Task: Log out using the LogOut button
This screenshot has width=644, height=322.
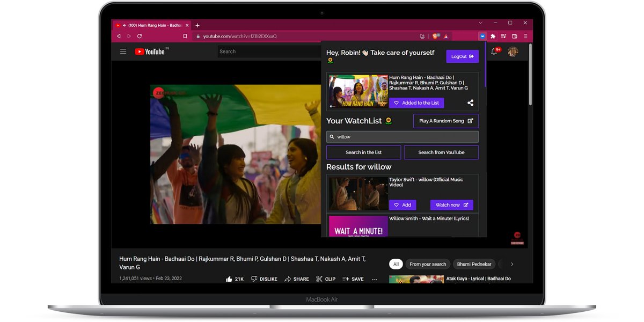Action: 463,56
